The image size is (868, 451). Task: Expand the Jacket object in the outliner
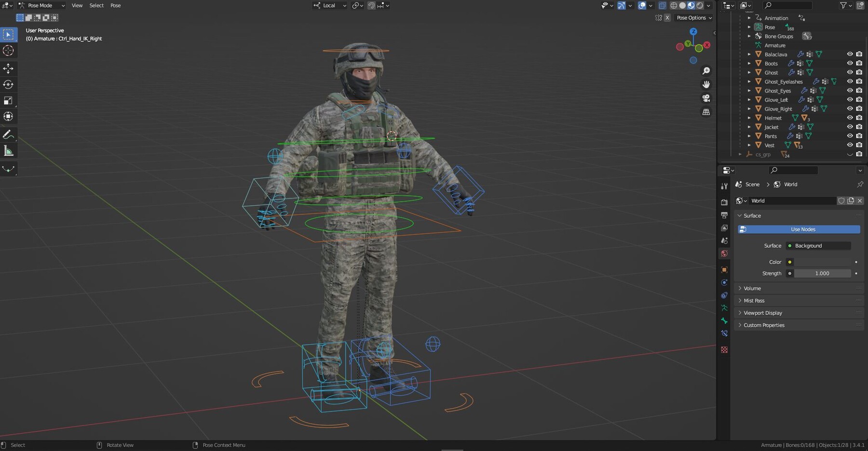tap(748, 127)
